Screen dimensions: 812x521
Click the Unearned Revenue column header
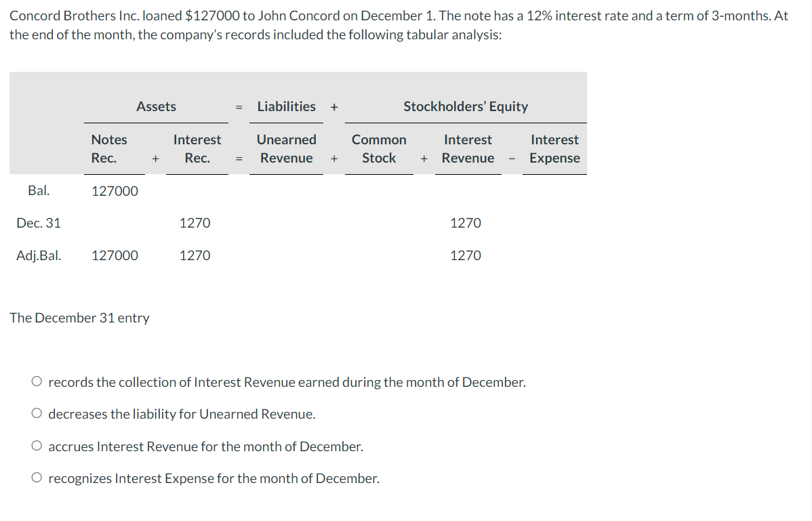click(286, 148)
